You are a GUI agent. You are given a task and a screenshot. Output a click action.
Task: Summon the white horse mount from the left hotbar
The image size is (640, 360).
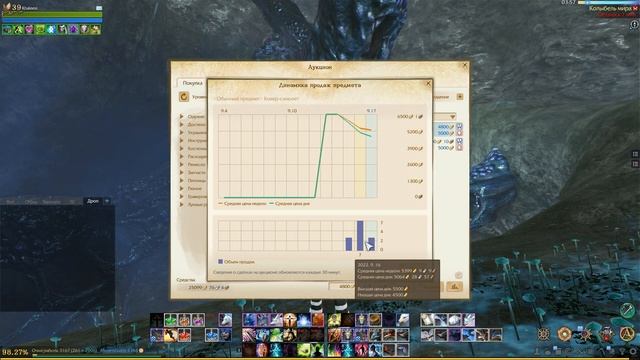225,320
